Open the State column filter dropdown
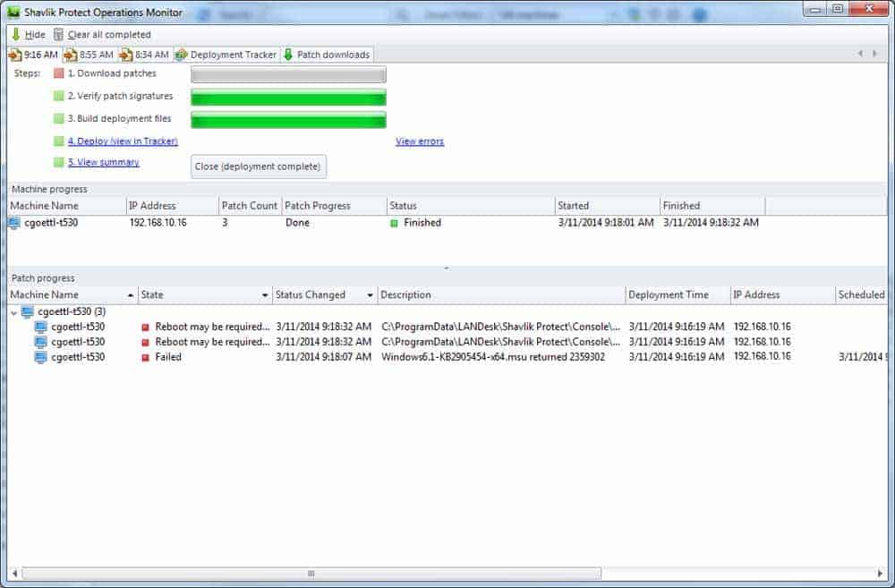The image size is (895, 588). (x=265, y=295)
